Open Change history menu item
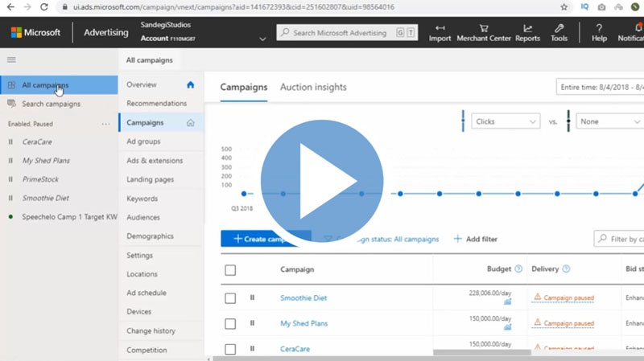 coord(151,330)
